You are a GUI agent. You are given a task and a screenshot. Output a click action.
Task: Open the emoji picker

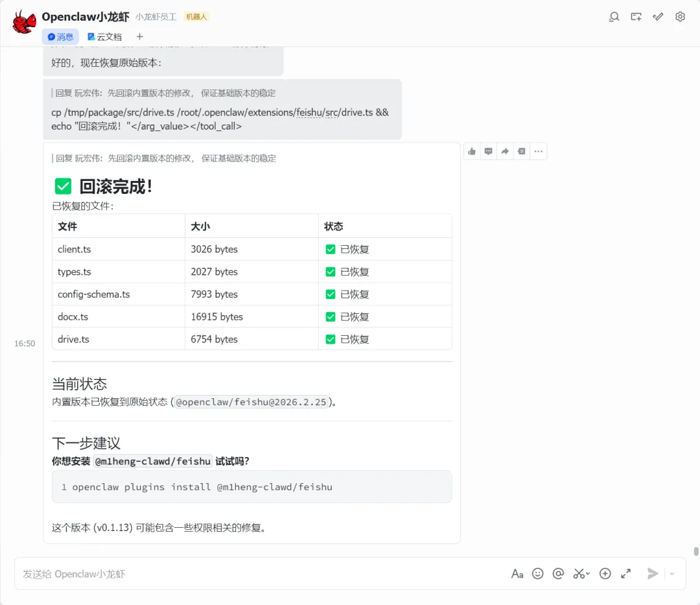(538, 574)
